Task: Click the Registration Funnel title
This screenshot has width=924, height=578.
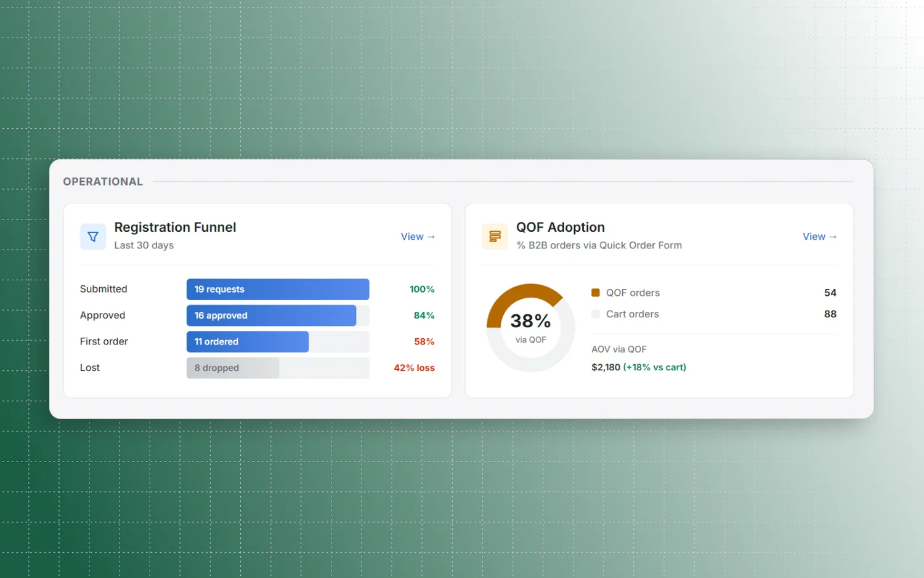Action: point(175,227)
